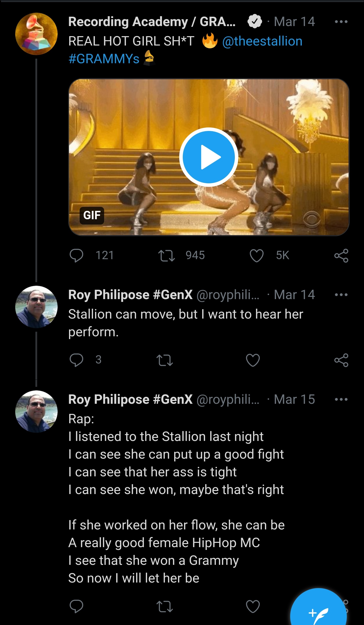Screen dimensions: 364x625
Task: Open more options on Mar 14 Roy reply
Action: click(x=341, y=295)
